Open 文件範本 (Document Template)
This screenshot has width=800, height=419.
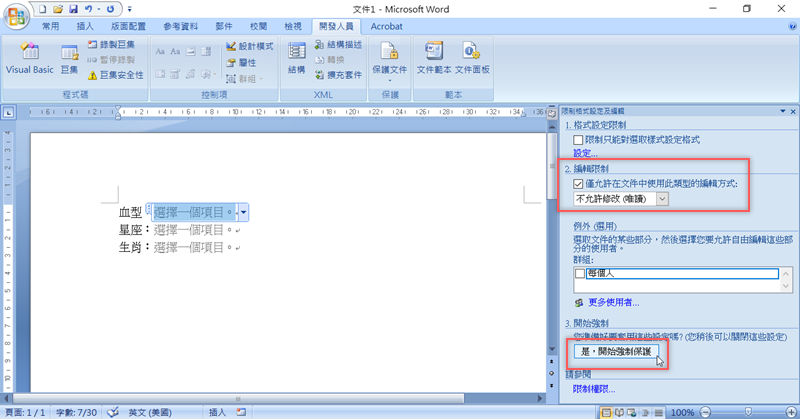pos(434,58)
